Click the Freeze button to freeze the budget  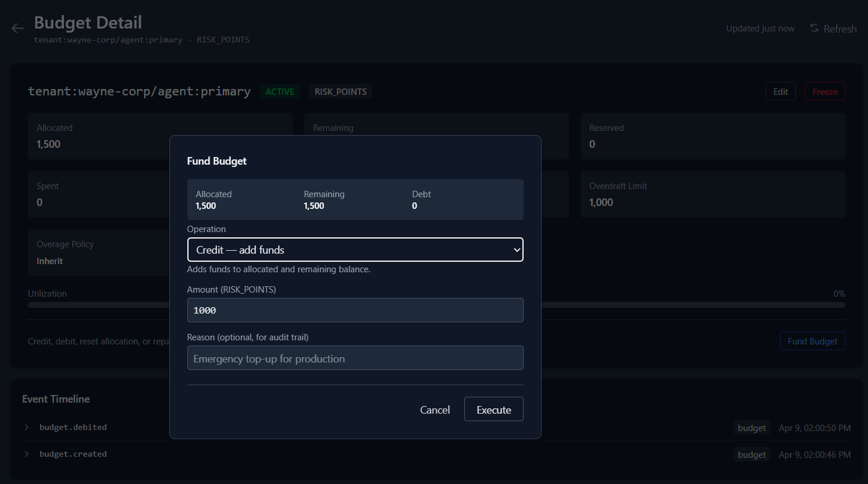(x=824, y=91)
